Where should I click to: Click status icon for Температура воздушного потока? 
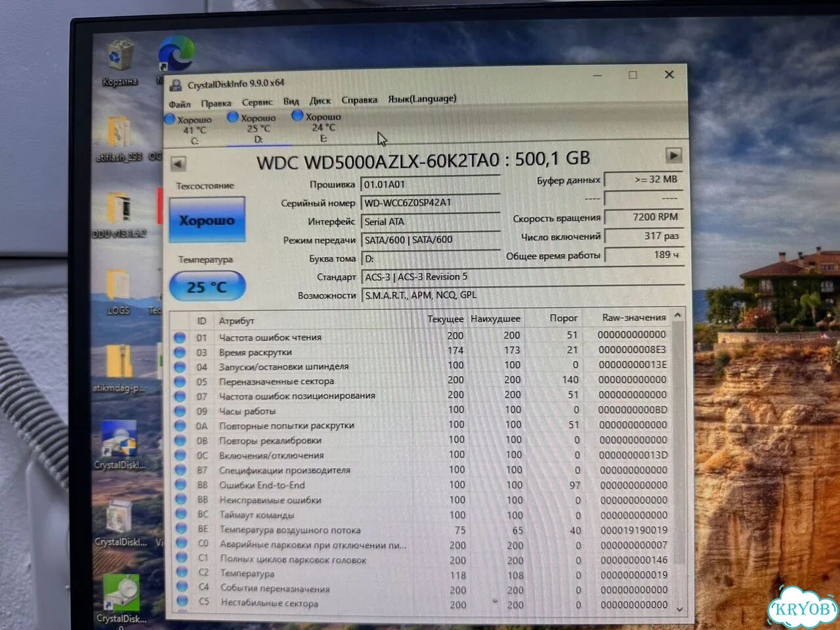181,529
